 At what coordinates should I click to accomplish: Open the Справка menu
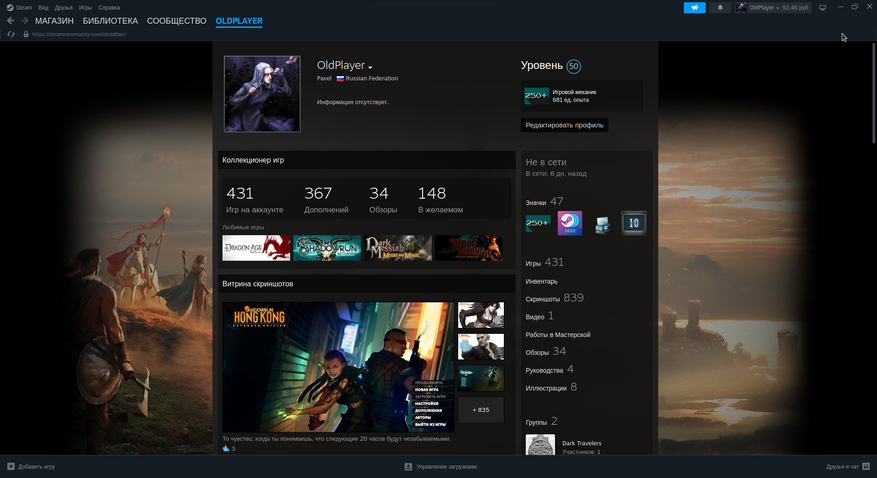tap(109, 8)
